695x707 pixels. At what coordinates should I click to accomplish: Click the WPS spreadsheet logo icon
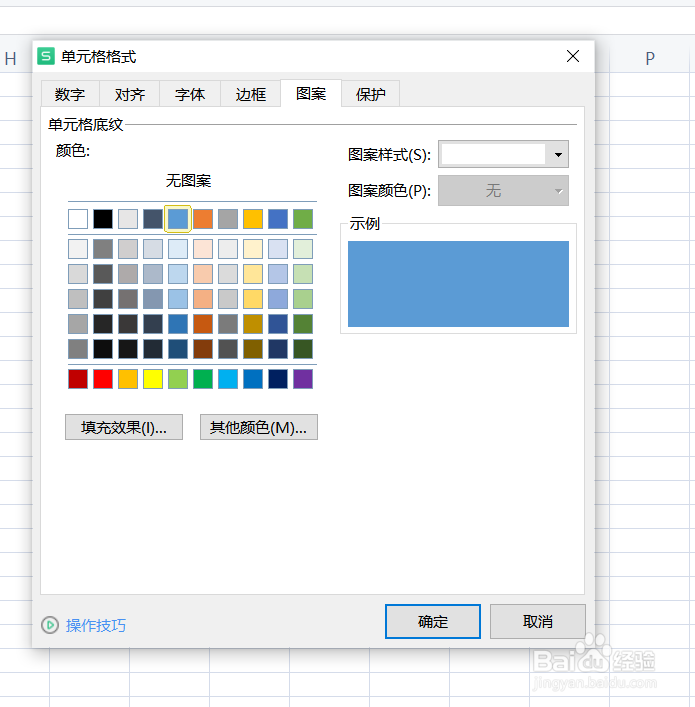(x=46, y=56)
